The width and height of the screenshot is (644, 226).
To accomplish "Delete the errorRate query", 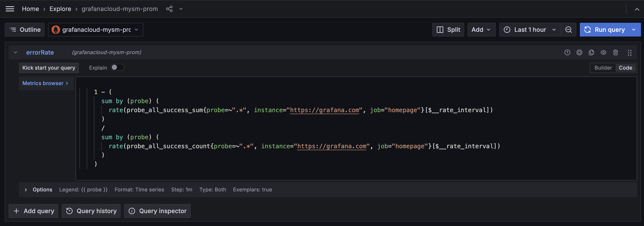I will point(616,52).
